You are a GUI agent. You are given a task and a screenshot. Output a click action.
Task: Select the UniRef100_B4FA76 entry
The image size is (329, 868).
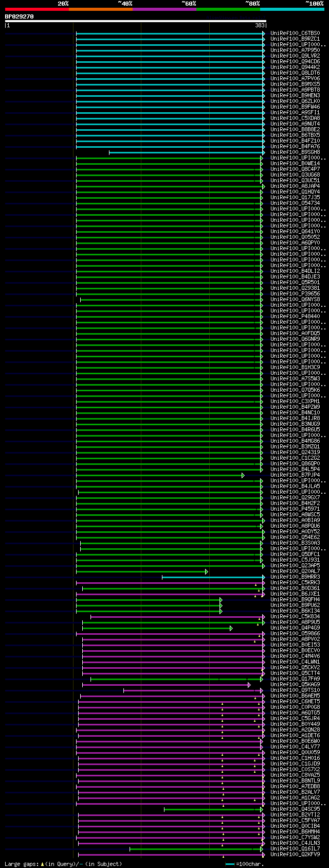295,147
